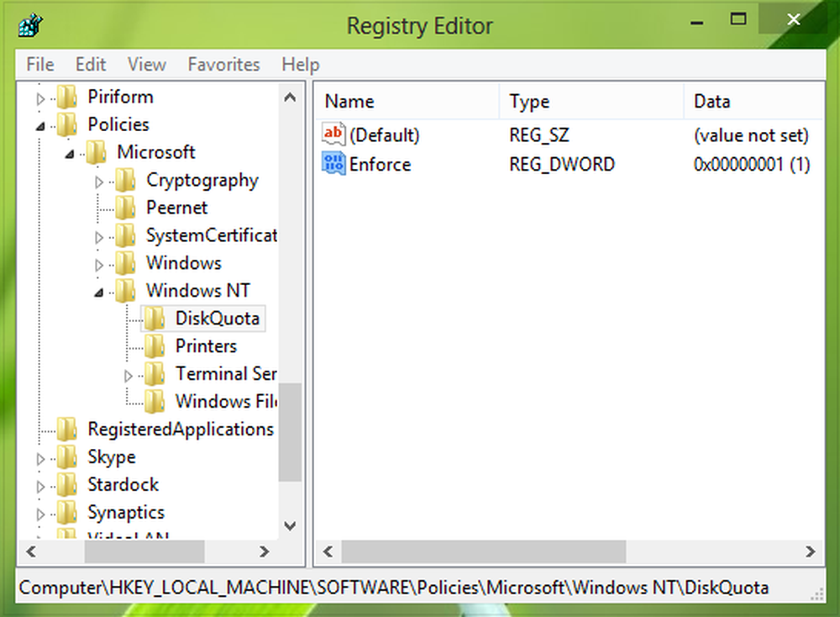Select the SystemCertificates folder icon
The image size is (840, 617).
point(126,235)
